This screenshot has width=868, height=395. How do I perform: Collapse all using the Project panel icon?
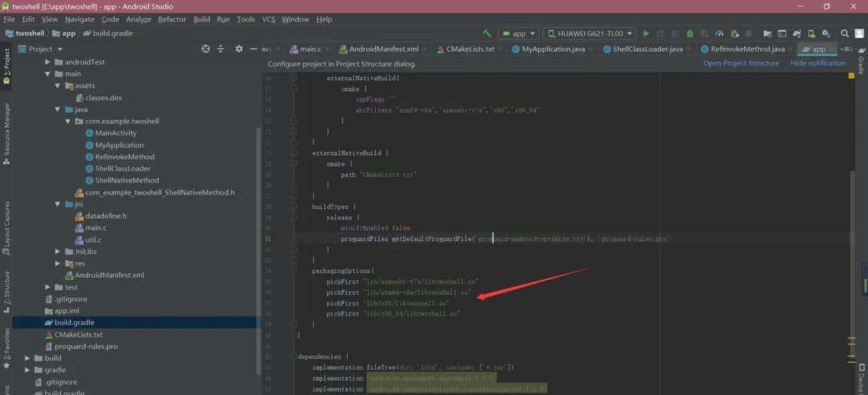pos(221,49)
